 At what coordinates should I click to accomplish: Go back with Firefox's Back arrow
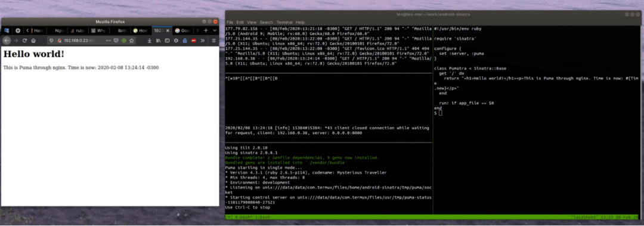[6, 41]
